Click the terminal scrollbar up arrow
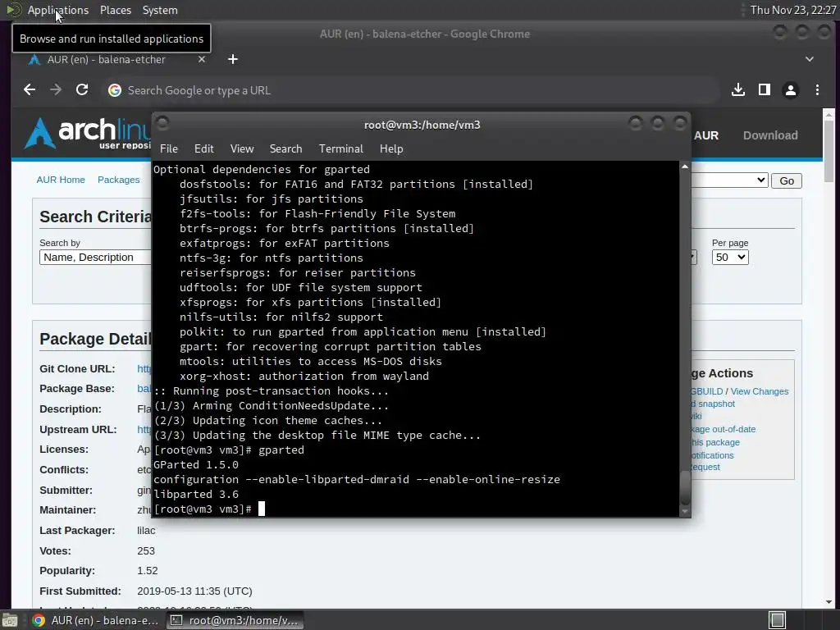Viewport: 840px width, 630px height. (685, 167)
